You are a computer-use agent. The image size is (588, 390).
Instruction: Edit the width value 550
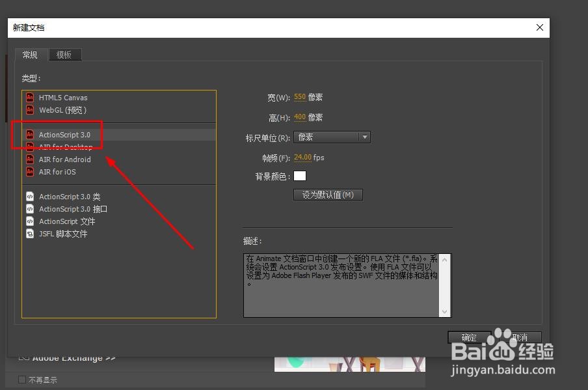(300, 97)
